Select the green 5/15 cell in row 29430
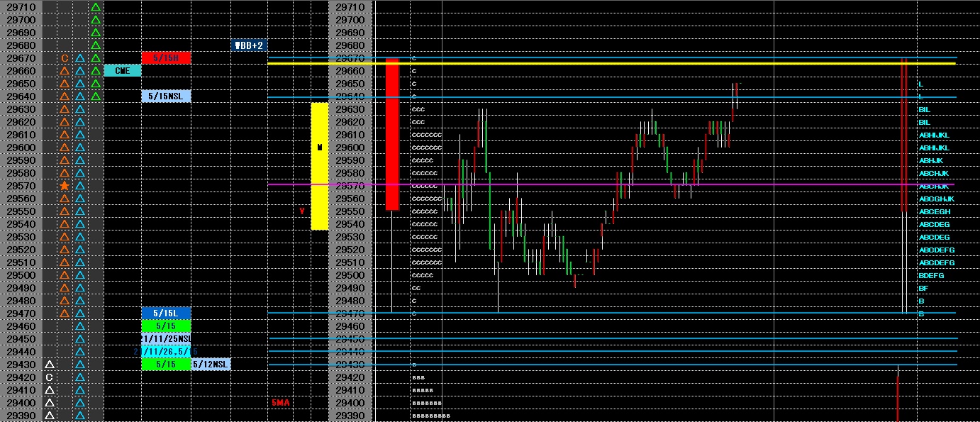Viewport: 980px width, 422px height. pos(166,365)
